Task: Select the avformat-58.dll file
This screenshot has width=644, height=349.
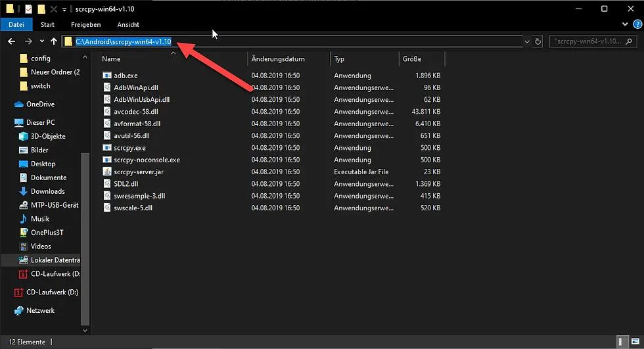Action: [137, 124]
